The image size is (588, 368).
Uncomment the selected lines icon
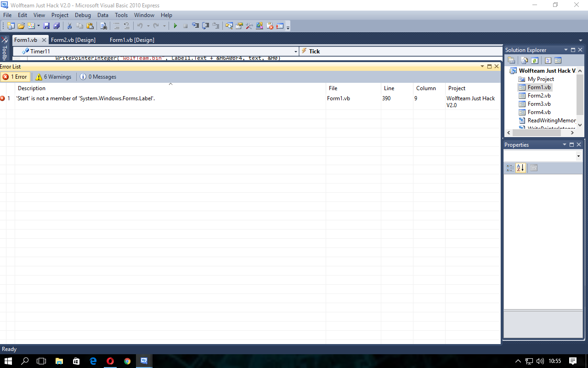(127, 26)
